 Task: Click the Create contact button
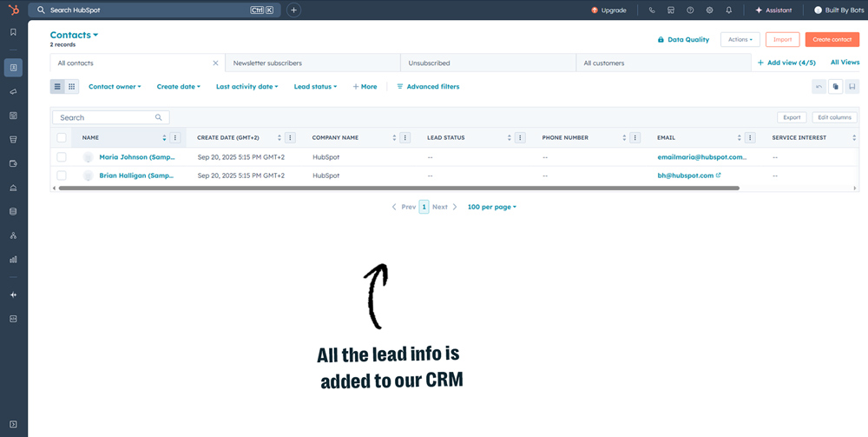click(x=832, y=39)
